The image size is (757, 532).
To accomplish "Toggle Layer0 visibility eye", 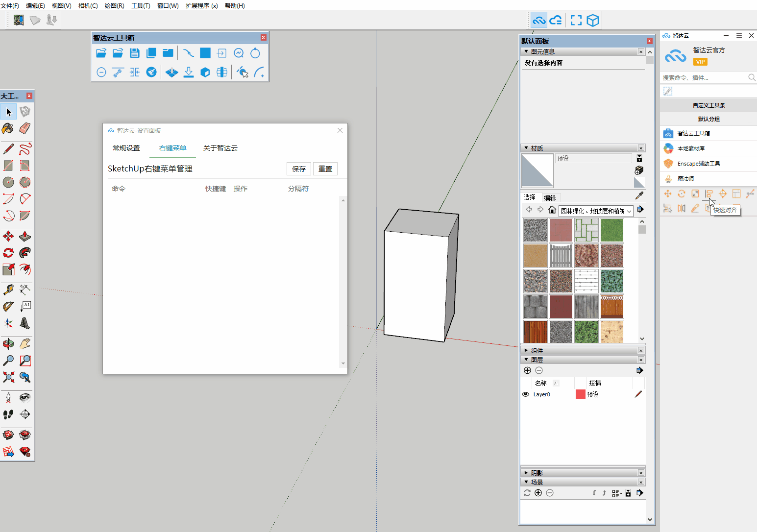I will (526, 394).
